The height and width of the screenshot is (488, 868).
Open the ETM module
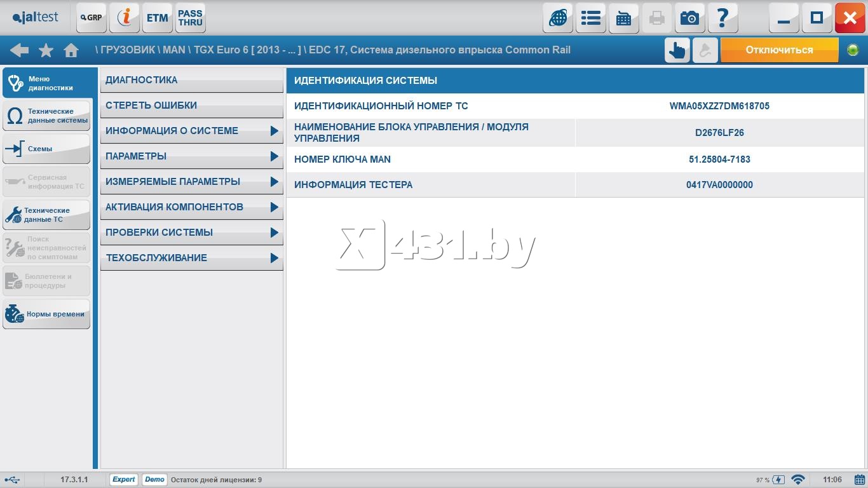[157, 18]
